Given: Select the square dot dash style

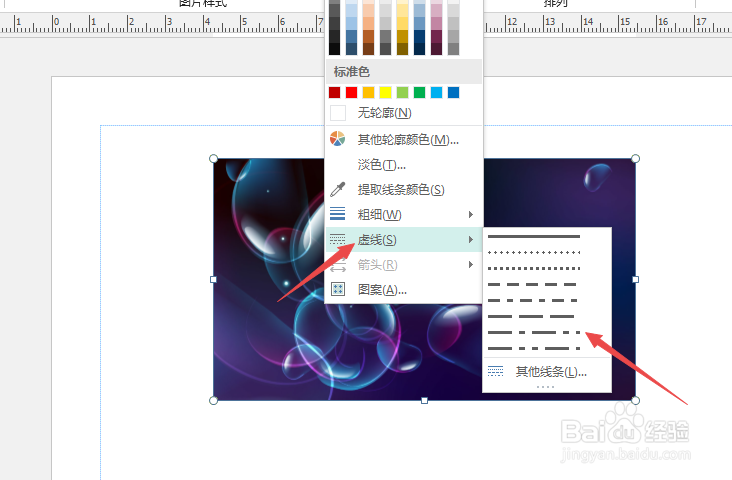Looking at the screenshot, I should [x=534, y=268].
